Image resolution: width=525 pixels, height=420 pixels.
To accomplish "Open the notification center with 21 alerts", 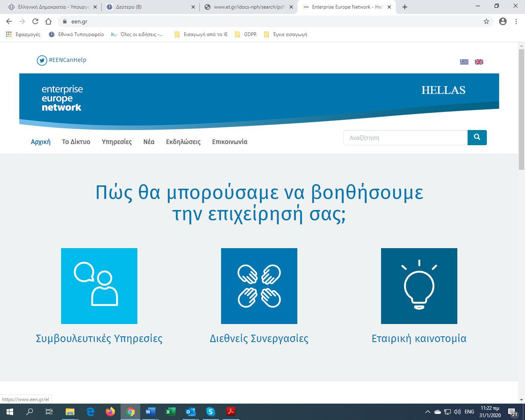I will pos(512,412).
